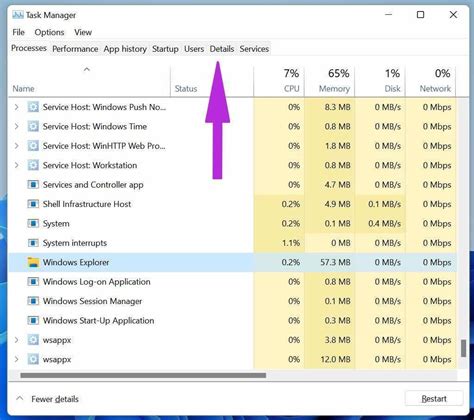Switch to the Services tab

[x=254, y=49]
